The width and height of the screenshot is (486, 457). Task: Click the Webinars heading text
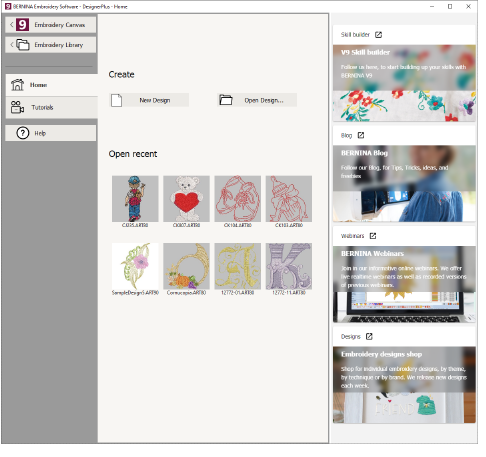[352, 236]
